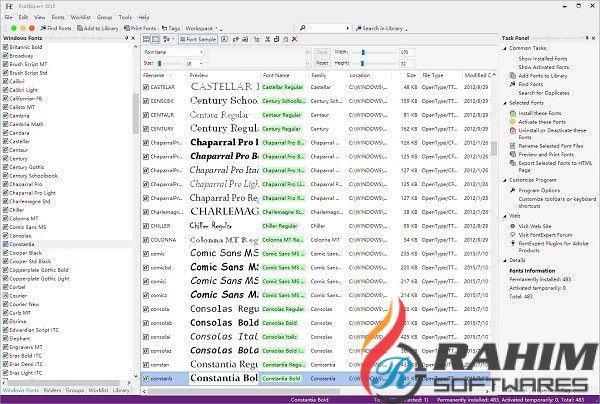The width and height of the screenshot is (600, 404).
Task: Click the font icon beside CASTELLAR filename
Action: [146, 87]
